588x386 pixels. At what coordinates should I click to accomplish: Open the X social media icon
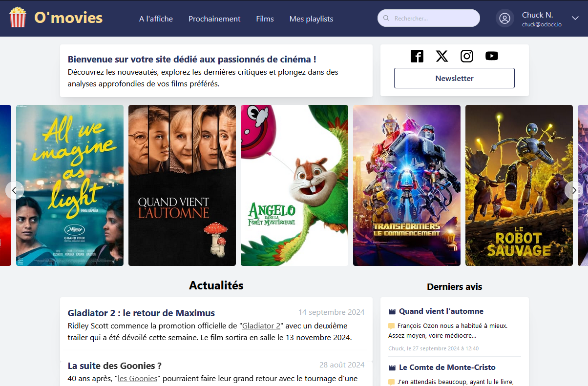click(442, 56)
